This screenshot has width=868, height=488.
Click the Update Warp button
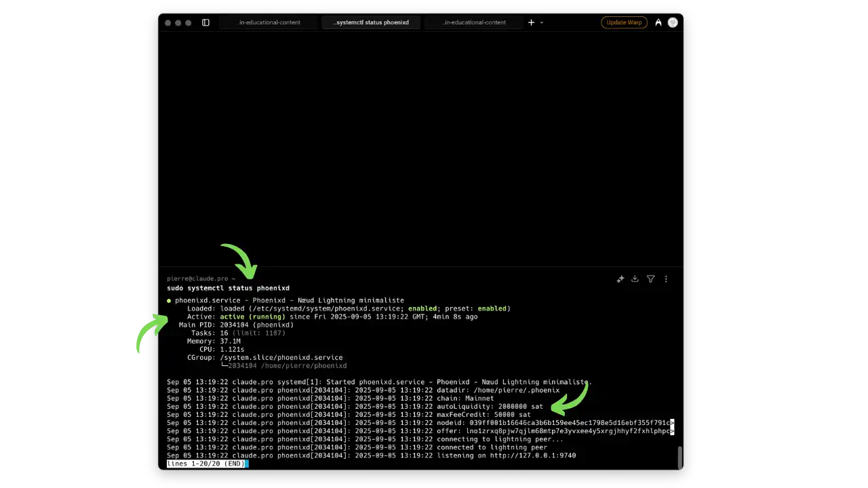(x=624, y=22)
